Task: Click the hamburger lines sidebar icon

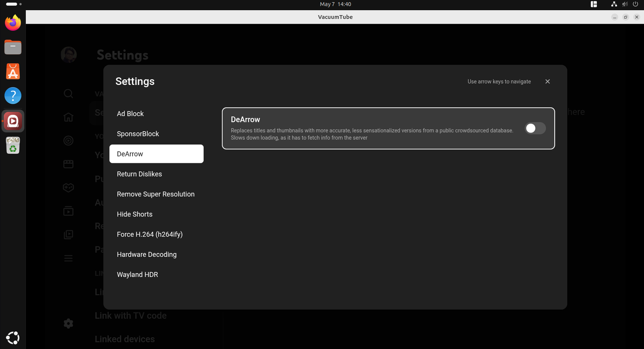Action: click(x=68, y=258)
